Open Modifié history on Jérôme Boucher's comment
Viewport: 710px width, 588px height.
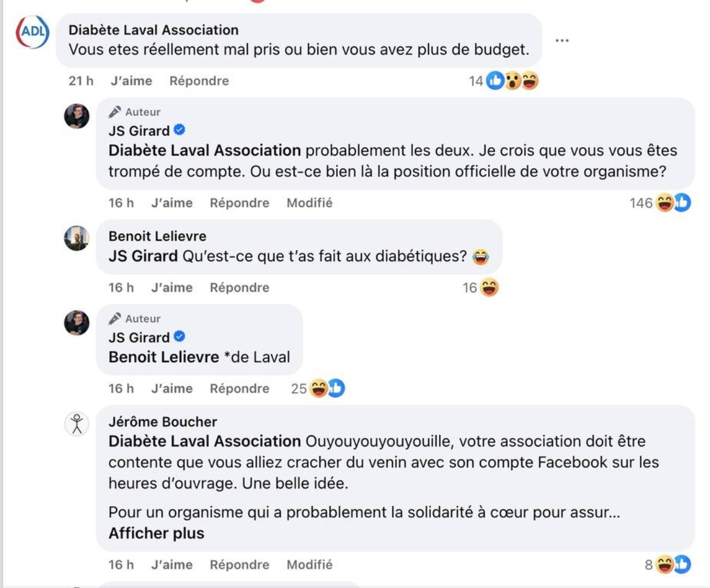pyautogui.click(x=309, y=565)
